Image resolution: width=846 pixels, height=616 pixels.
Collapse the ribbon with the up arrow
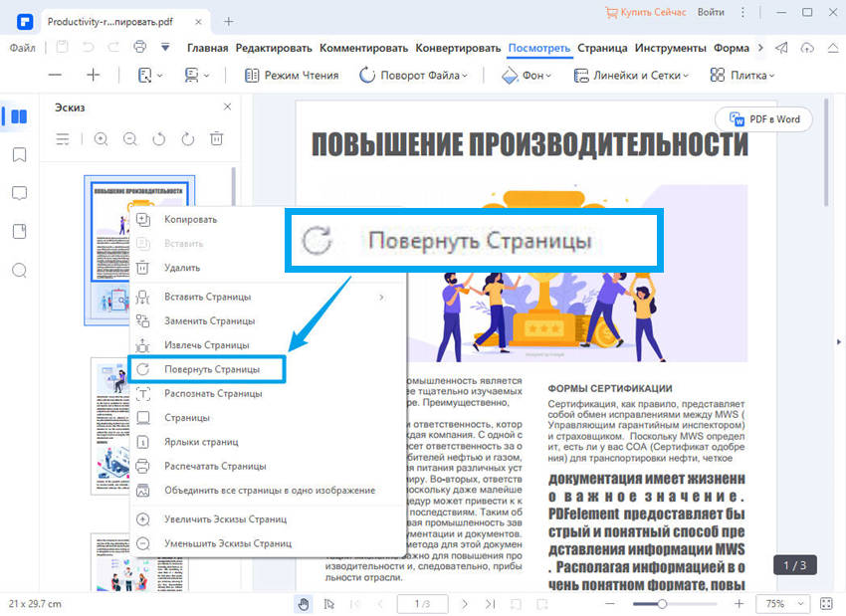point(833,48)
